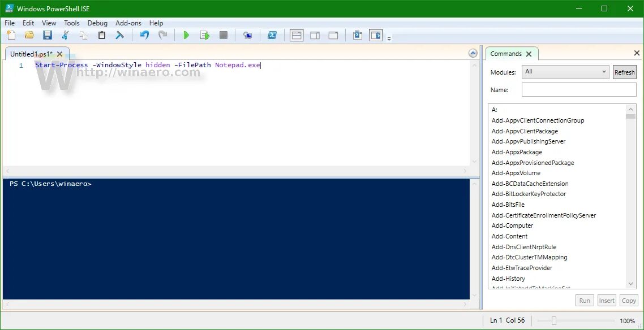The image size is (644, 330).
Task: Select Add-DnsClientNrptRule command
Action: click(523, 247)
